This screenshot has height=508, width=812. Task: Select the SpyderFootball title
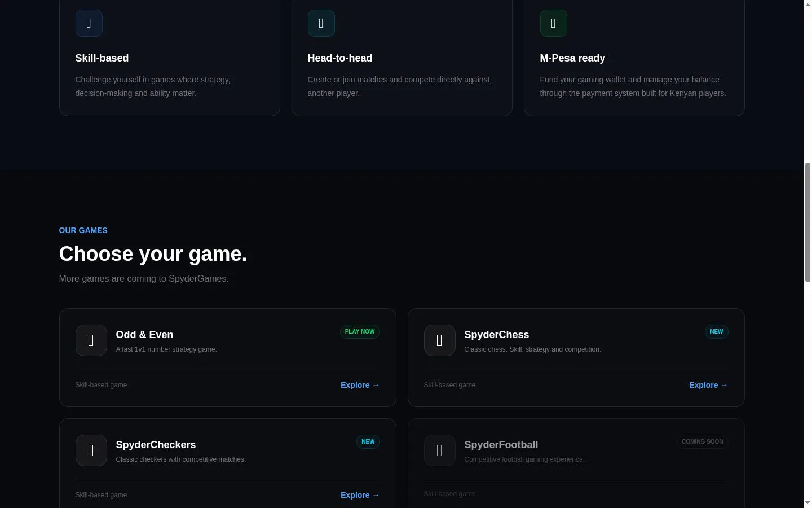pyautogui.click(x=501, y=445)
